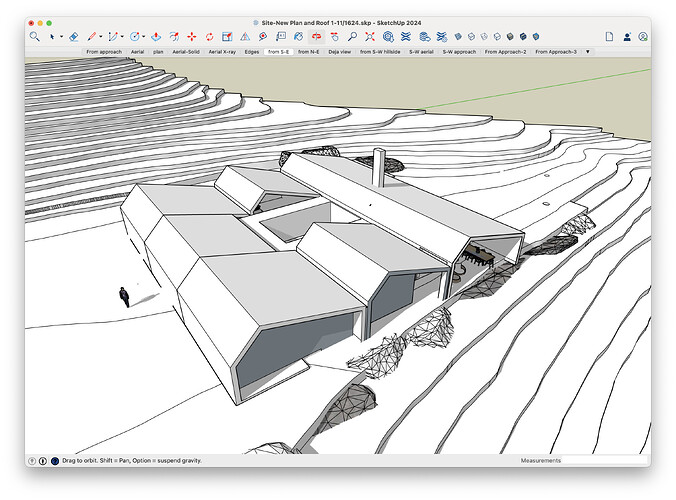Image resolution: width=676 pixels, height=500 pixels.
Task: Switch to Wireframe face style
Action: (x=484, y=37)
